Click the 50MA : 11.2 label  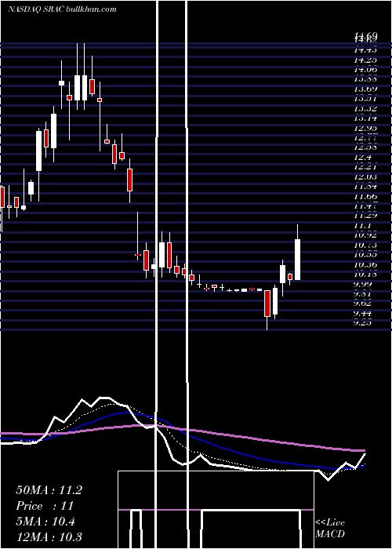click(49, 490)
